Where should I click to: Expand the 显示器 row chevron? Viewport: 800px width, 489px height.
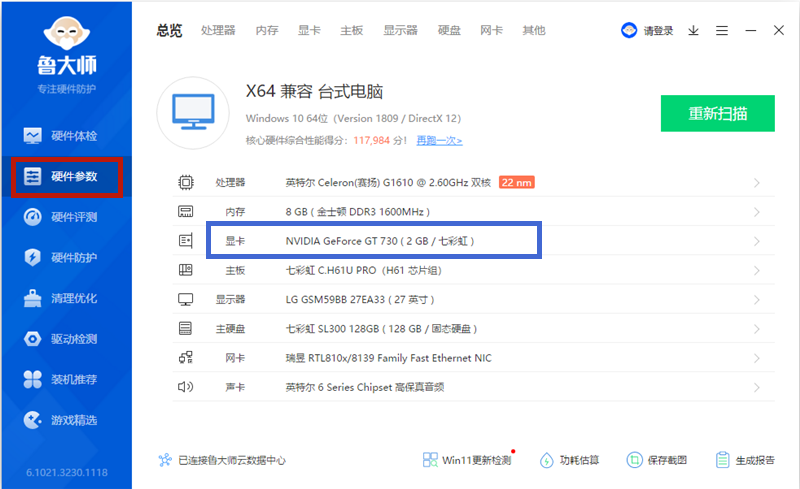pyautogui.click(x=757, y=300)
